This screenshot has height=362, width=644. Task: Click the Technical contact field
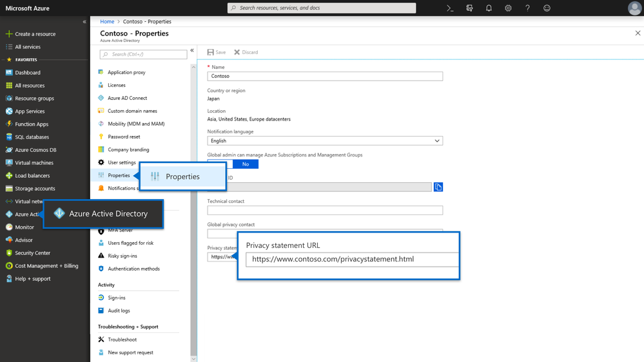[x=325, y=211]
